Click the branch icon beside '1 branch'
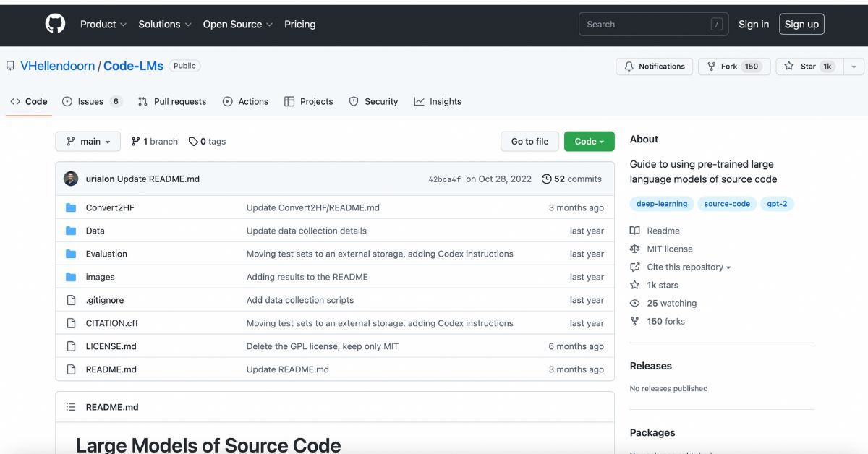868x454 pixels. pos(135,141)
